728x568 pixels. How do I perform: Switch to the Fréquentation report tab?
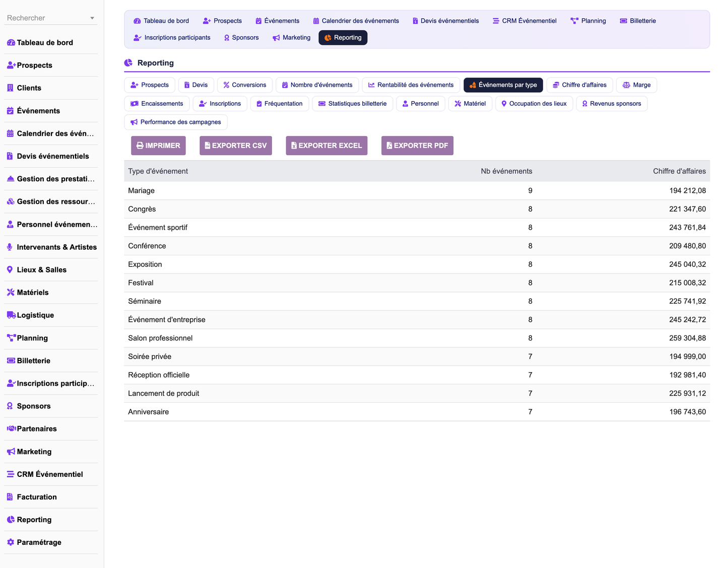click(280, 104)
